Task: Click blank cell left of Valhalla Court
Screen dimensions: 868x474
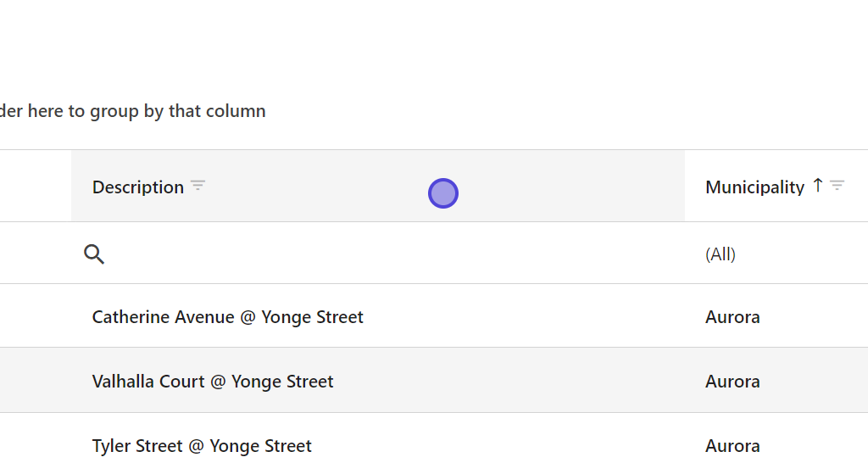Action: click(x=34, y=382)
